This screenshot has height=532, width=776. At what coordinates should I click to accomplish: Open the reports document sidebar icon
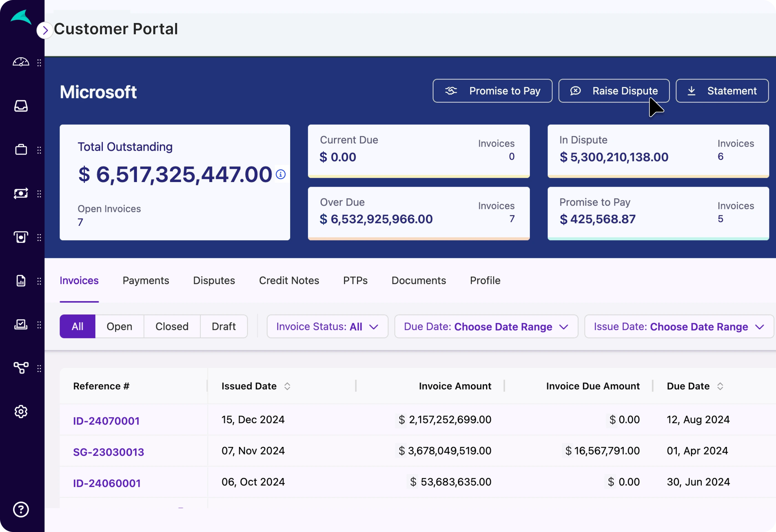(21, 281)
